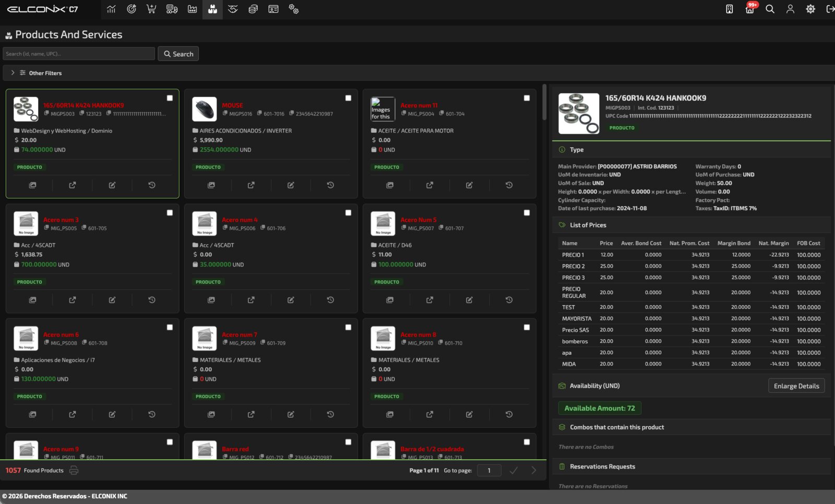
Task: Click the print icon near Found Products
Action: tap(74, 471)
